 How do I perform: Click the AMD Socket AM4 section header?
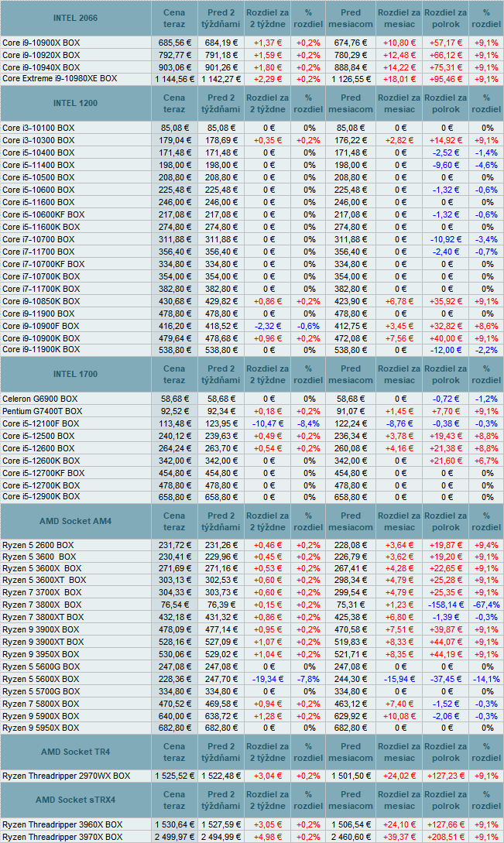coord(75,521)
